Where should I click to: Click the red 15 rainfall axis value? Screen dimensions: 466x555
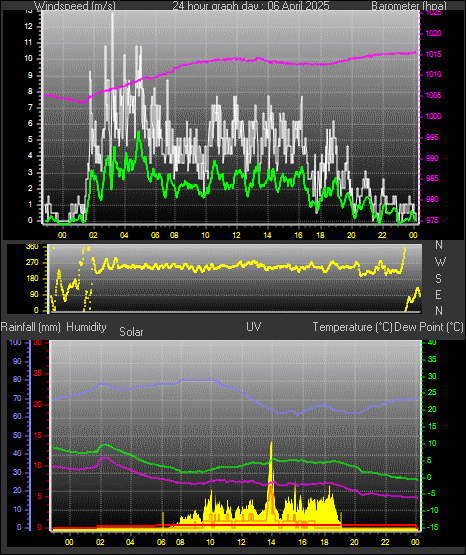tap(37, 435)
